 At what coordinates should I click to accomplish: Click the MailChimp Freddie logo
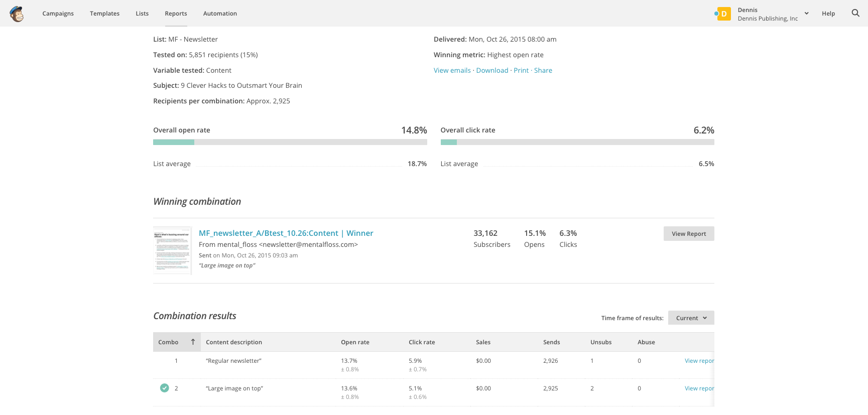[x=17, y=14]
